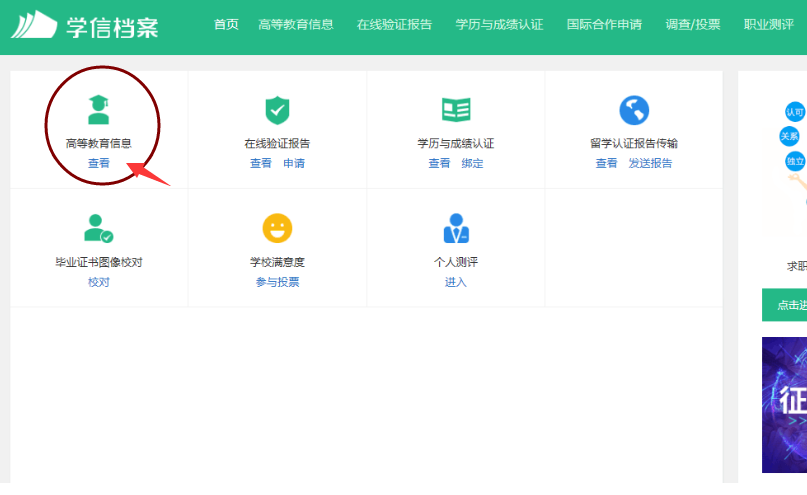Screen dimensions: 807x495
Task: Click 查看 link under 高等教育信息
Action: 99,163
